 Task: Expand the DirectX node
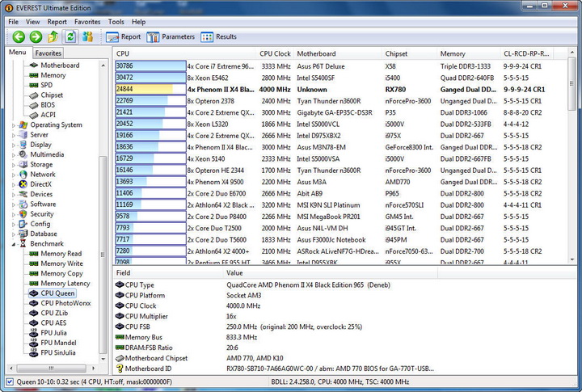click(14, 185)
